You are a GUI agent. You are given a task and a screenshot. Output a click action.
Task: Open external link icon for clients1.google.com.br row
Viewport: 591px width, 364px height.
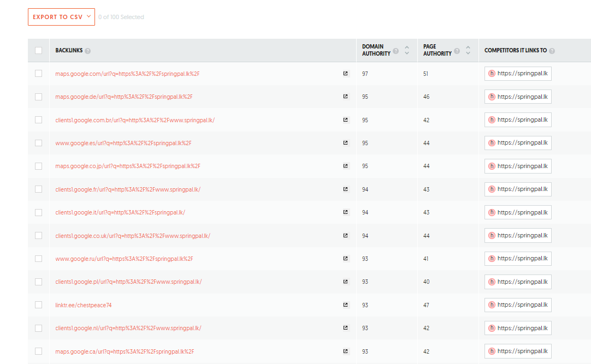[x=345, y=120]
